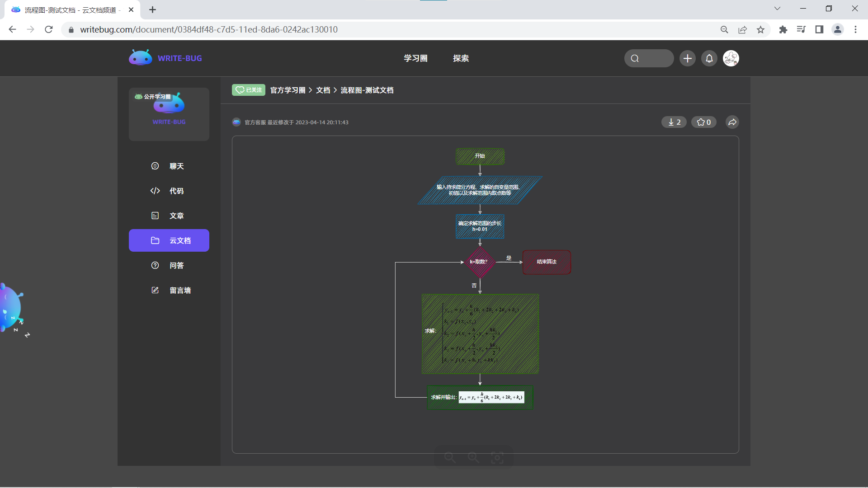Click 官方学习圈 breadcrumb link
The width and height of the screenshot is (868, 488).
pyautogui.click(x=288, y=90)
